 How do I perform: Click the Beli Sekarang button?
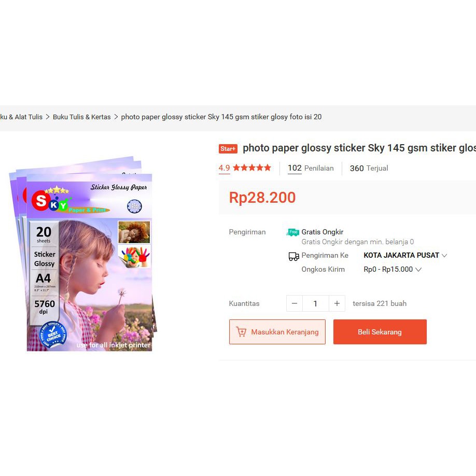point(380,332)
